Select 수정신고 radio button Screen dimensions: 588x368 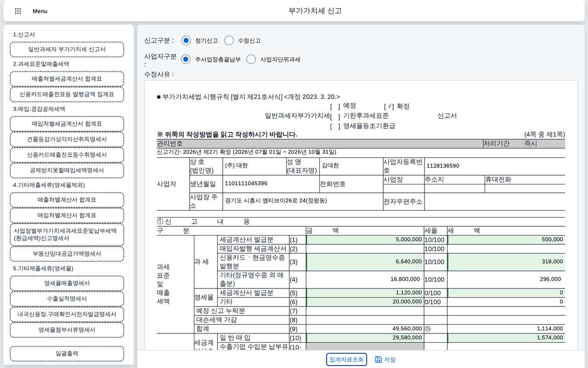coord(229,40)
